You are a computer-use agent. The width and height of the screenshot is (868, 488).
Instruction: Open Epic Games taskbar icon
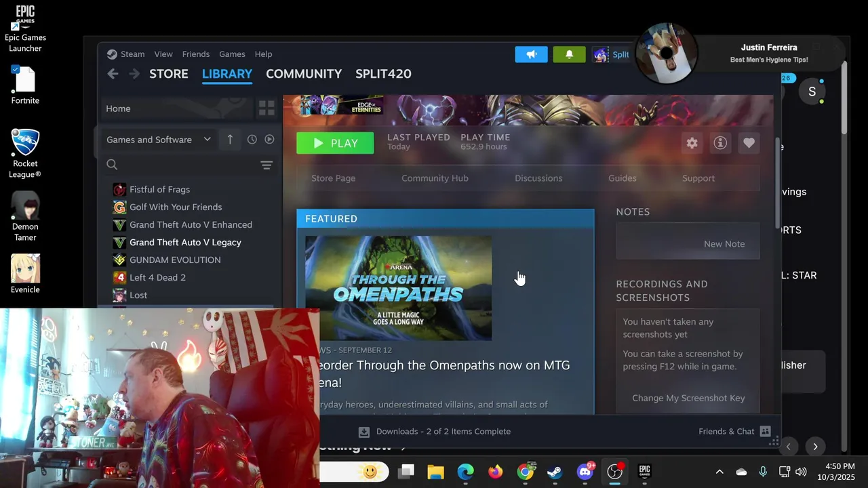[645, 472]
